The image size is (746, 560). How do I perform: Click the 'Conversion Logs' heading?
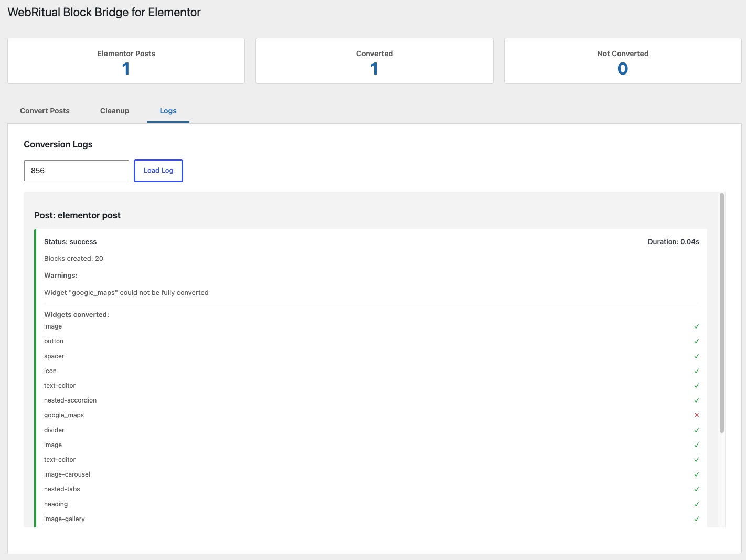(58, 144)
